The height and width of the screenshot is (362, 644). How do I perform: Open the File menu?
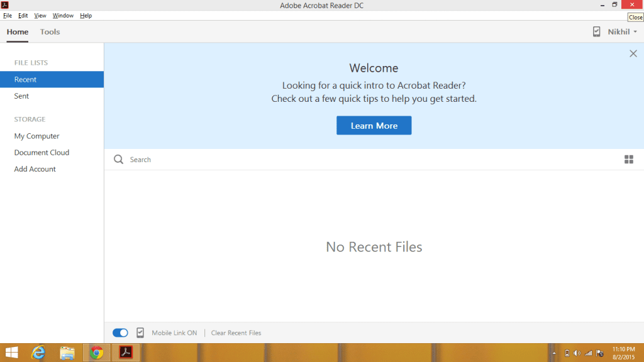(x=8, y=16)
